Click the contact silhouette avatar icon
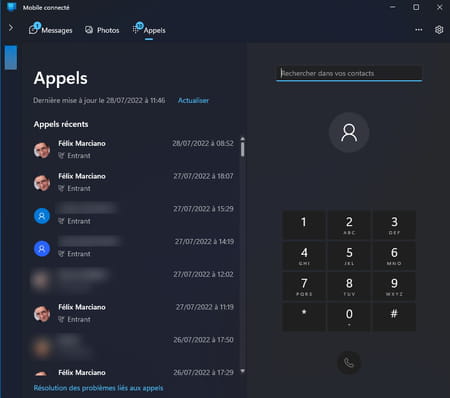Image resolution: width=450 pixels, height=398 pixels. [x=349, y=132]
